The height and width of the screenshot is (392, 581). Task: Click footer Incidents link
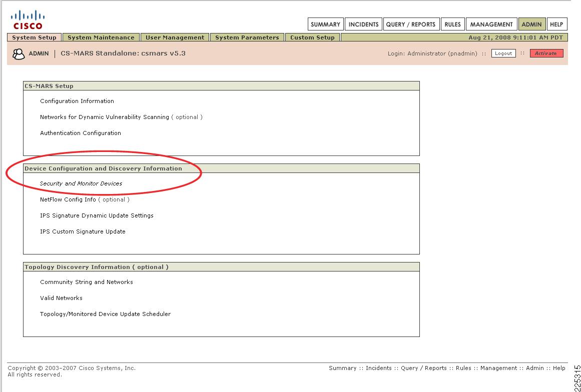point(379,368)
